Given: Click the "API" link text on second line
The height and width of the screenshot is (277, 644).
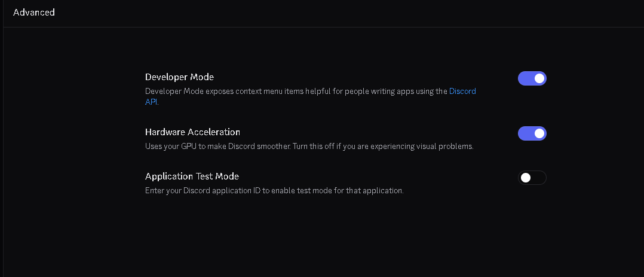Looking at the screenshot, I should 151,102.
